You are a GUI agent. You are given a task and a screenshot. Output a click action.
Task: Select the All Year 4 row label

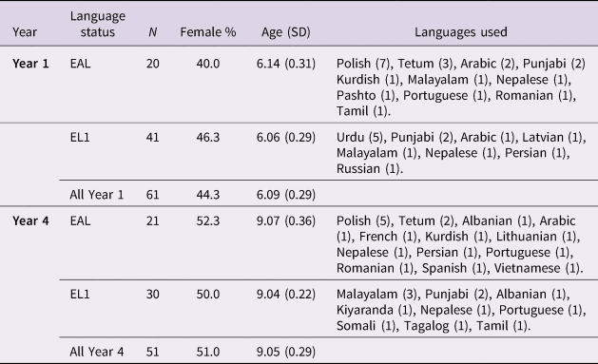[97, 352]
